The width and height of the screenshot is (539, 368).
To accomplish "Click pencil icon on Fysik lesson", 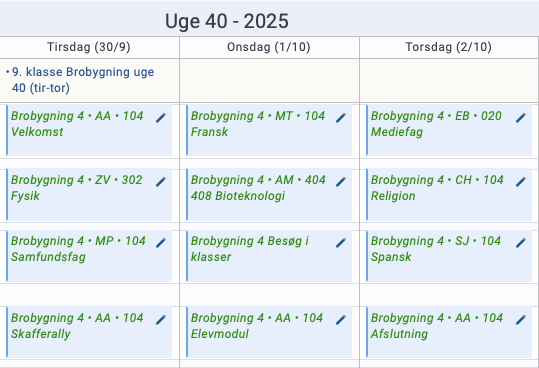I will [x=161, y=182].
